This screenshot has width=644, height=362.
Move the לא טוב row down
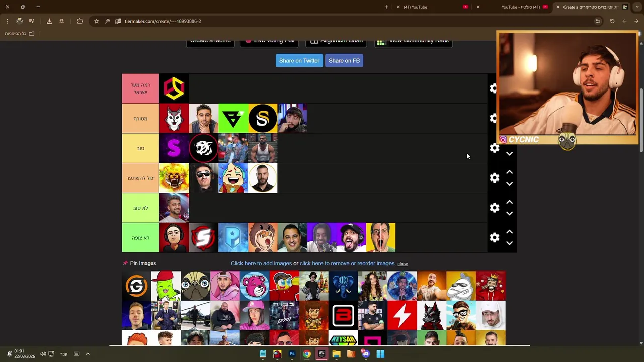pos(509,213)
